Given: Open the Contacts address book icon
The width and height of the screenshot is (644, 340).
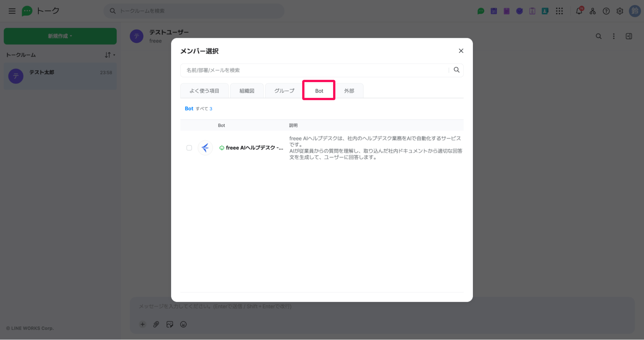Looking at the screenshot, I should pyautogui.click(x=545, y=11).
